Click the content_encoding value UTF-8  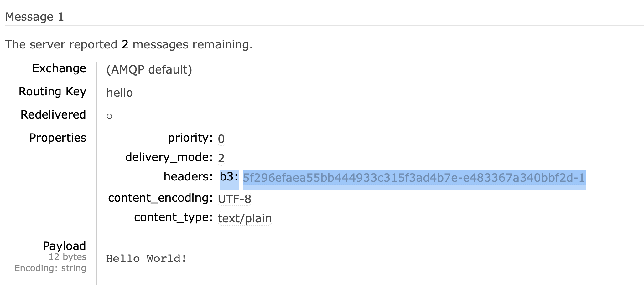tap(234, 199)
